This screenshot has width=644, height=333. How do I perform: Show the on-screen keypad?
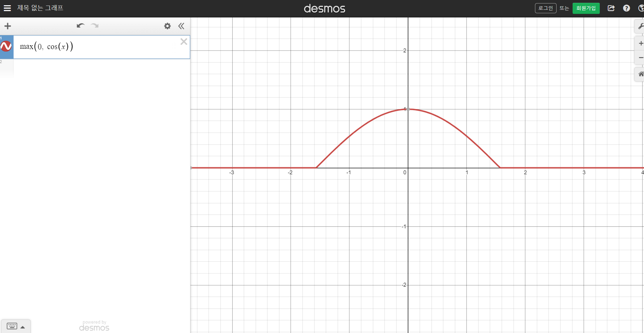[x=16, y=326]
